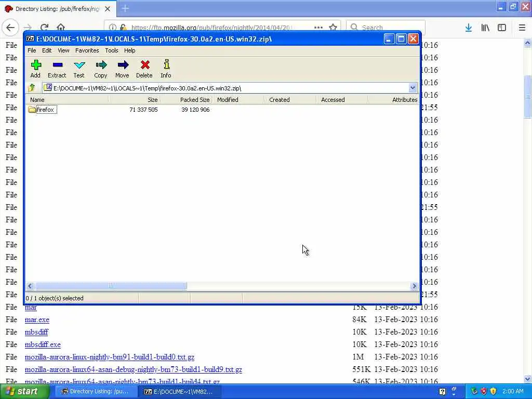Image resolution: width=532 pixels, height=399 pixels.
Task: Open the Info toolbar icon
Action: (x=166, y=69)
